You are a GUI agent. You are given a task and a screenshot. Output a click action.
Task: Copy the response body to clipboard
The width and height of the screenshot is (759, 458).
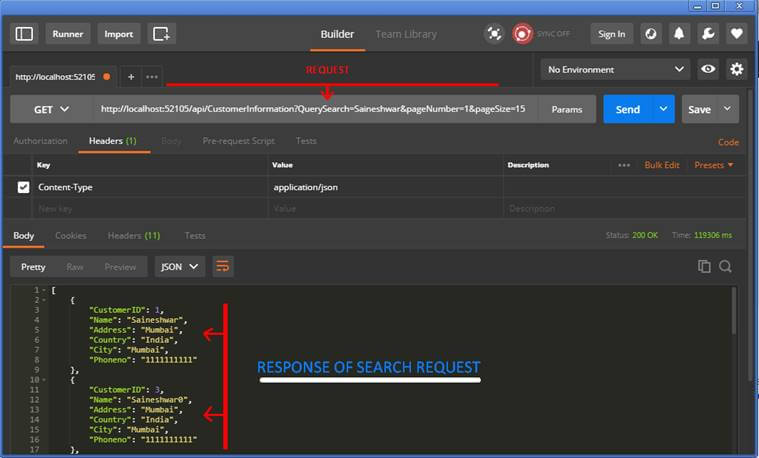coord(704,266)
